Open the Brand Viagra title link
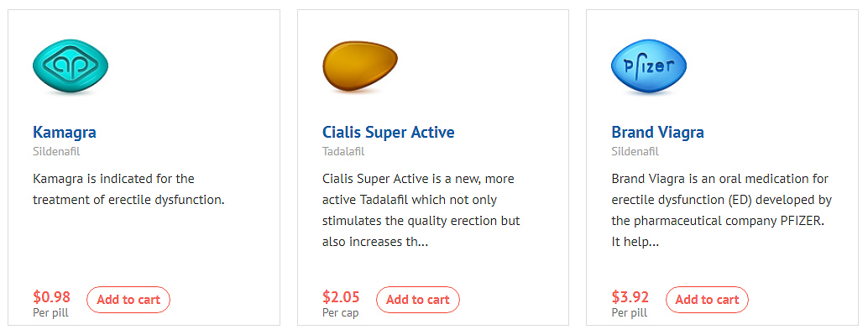The width and height of the screenshot is (868, 335). tap(657, 133)
